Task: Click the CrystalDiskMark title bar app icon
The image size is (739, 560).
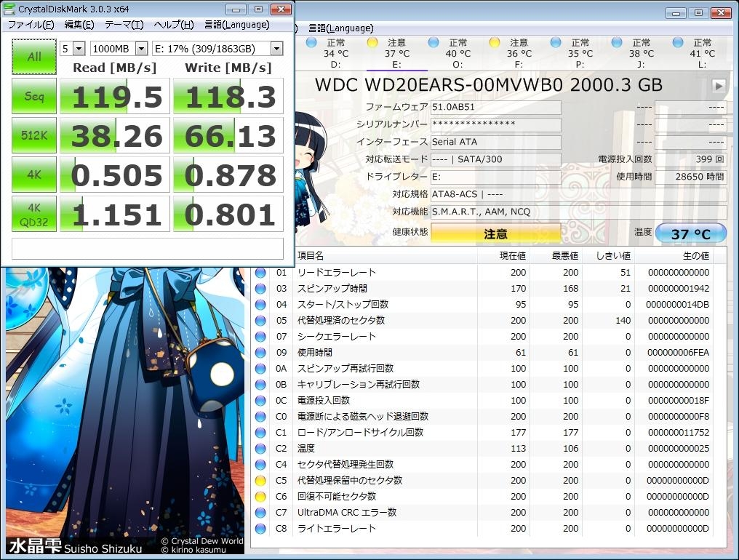Action: (x=9, y=9)
